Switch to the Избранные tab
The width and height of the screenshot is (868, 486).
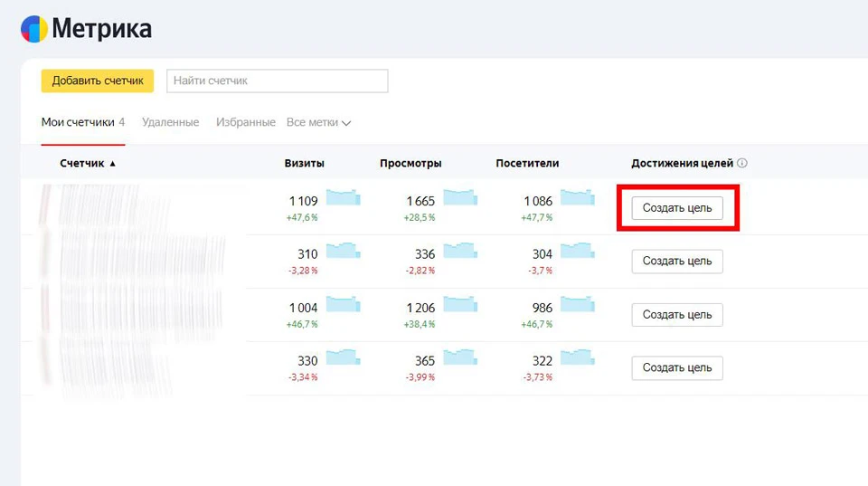tap(246, 122)
